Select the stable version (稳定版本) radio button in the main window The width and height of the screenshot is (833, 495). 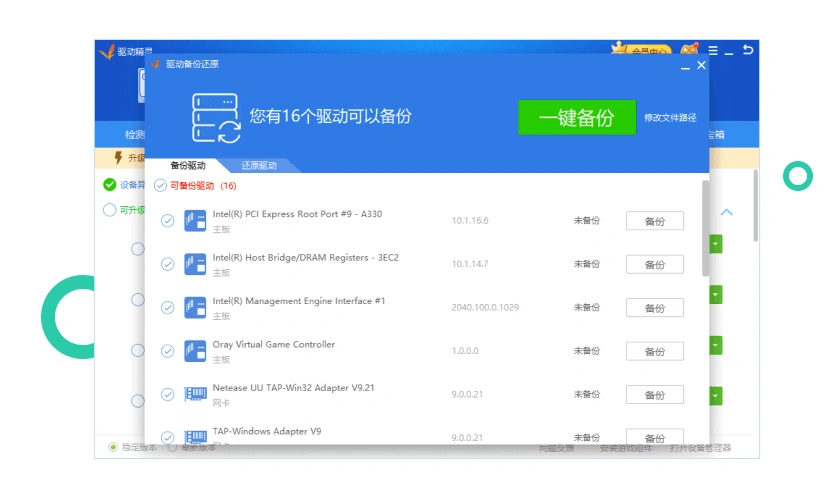pyautogui.click(x=113, y=447)
